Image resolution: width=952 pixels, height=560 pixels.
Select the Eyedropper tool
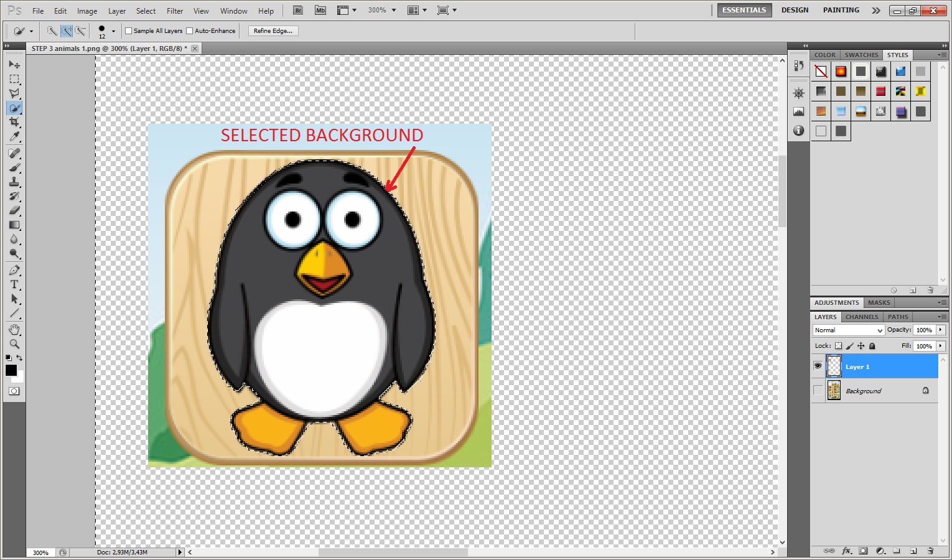14,136
